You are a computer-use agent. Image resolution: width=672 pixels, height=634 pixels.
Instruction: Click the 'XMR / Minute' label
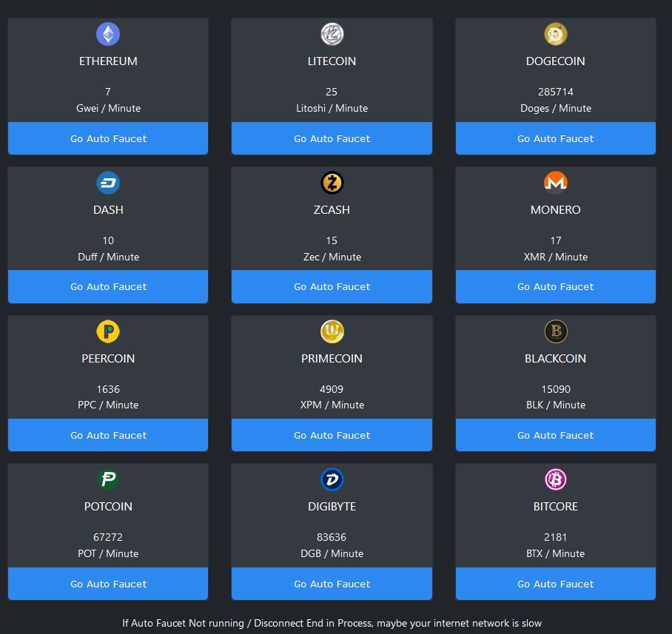(x=555, y=257)
